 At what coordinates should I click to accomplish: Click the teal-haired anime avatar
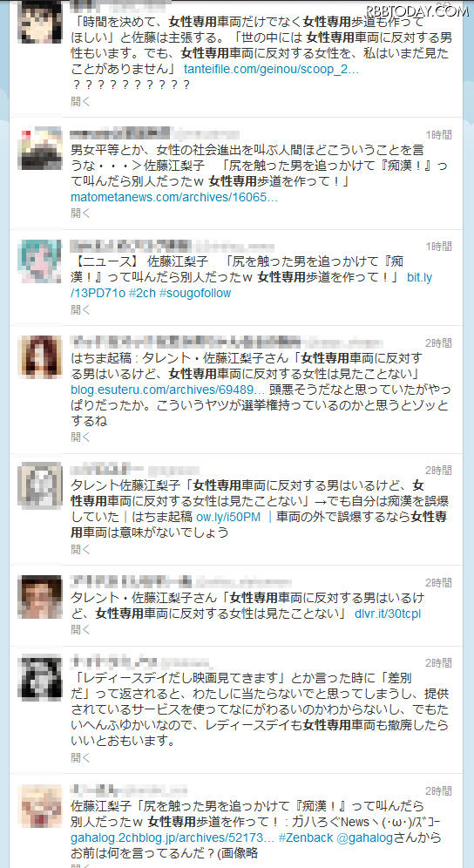(40, 261)
